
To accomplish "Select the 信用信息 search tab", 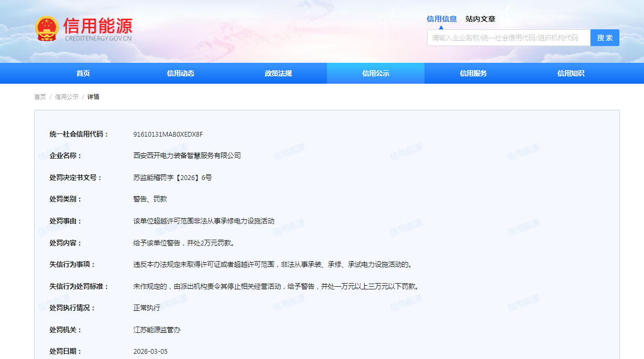I will point(441,19).
